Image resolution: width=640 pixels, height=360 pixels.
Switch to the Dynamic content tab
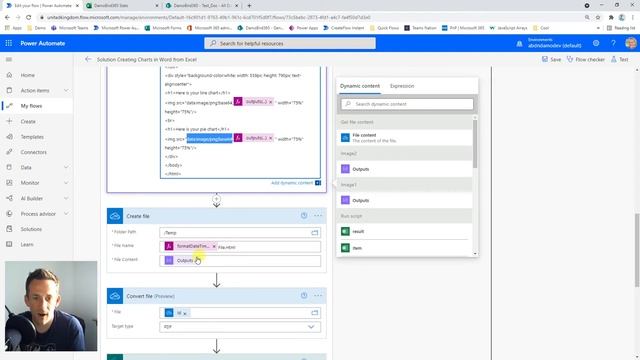(360, 86)
